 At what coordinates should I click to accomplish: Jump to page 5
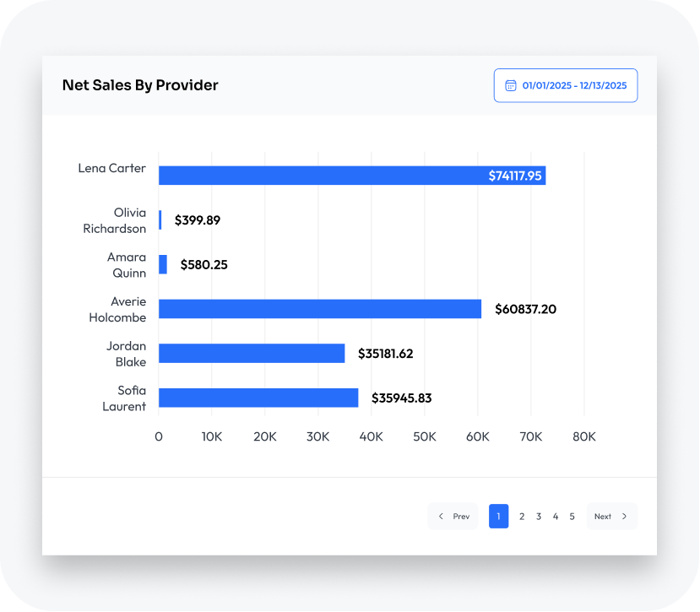[572, 517]
